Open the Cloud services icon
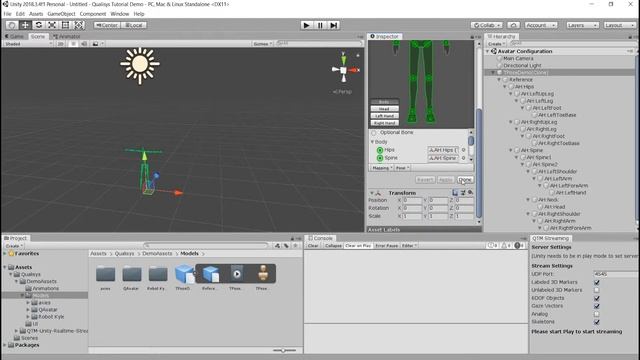640x360 pixels. (513, 25)
